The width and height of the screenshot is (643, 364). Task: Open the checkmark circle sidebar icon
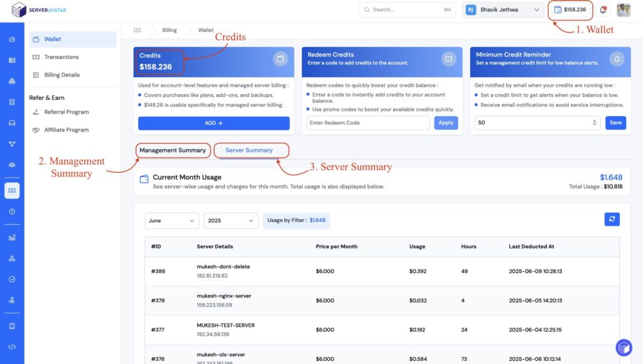[12, 279]
